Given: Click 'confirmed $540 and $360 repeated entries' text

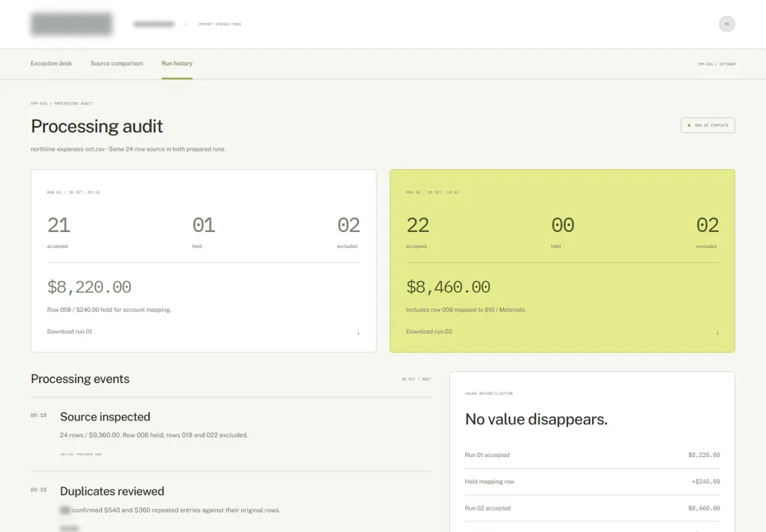Looking at the screenshot, I should 176,510.
